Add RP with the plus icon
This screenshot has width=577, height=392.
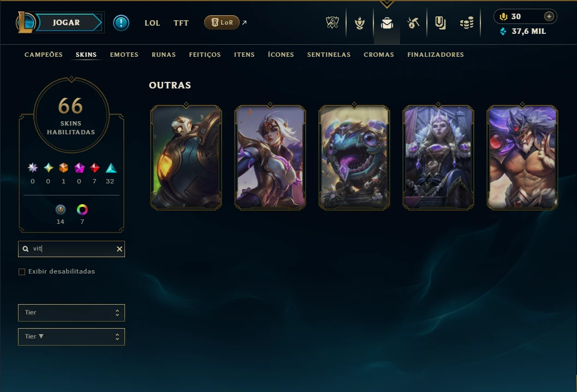pyautogui.click(x=549, y=16)
